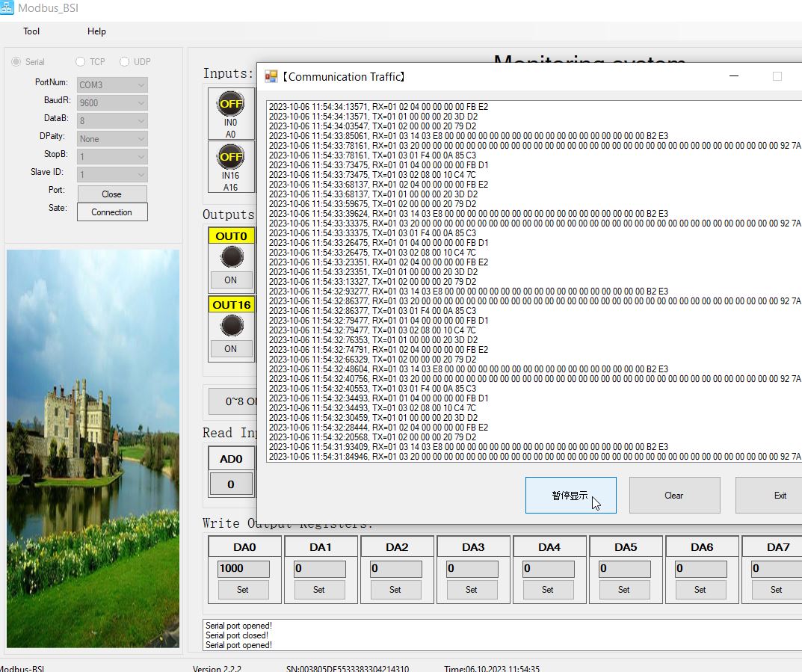Image resolution: width=802 pixels, height=672 pixels.
Task: Select the TCP connection option
Action: tap(81, 62)
